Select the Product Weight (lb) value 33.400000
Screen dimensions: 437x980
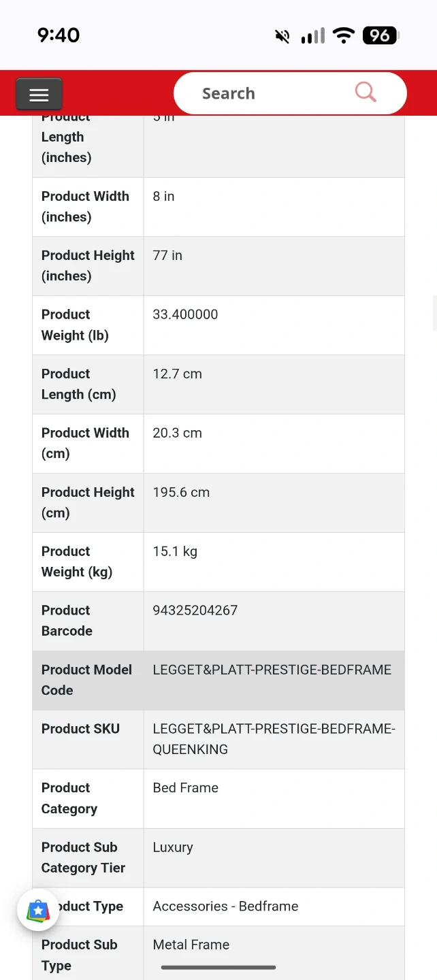[x=185, y=314]
